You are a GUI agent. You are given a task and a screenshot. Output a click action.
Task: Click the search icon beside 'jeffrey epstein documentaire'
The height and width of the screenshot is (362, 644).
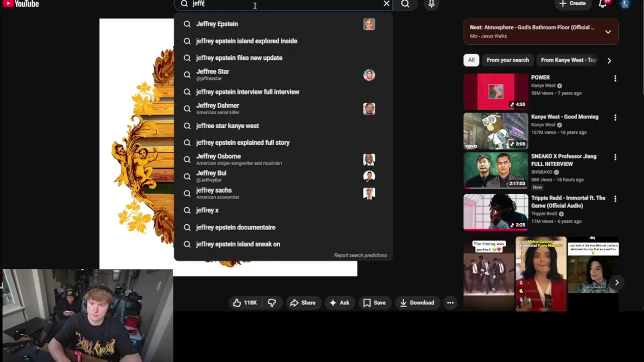tap(187, 227)
